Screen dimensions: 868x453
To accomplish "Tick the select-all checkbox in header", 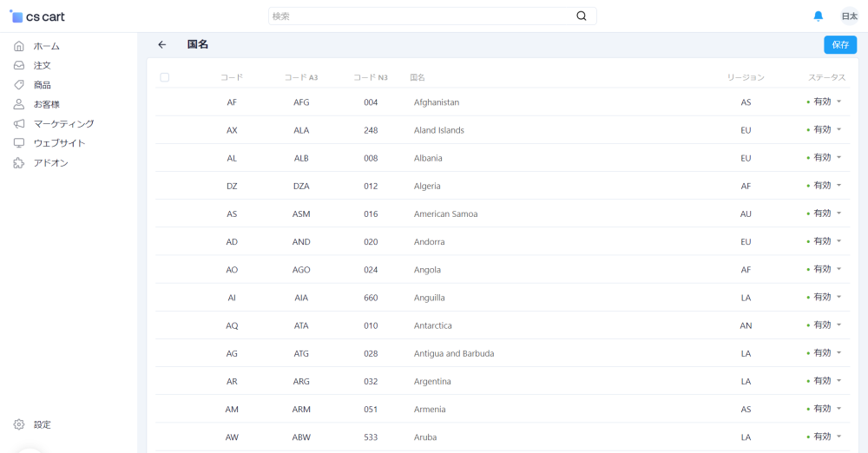I will pos(164,77).
